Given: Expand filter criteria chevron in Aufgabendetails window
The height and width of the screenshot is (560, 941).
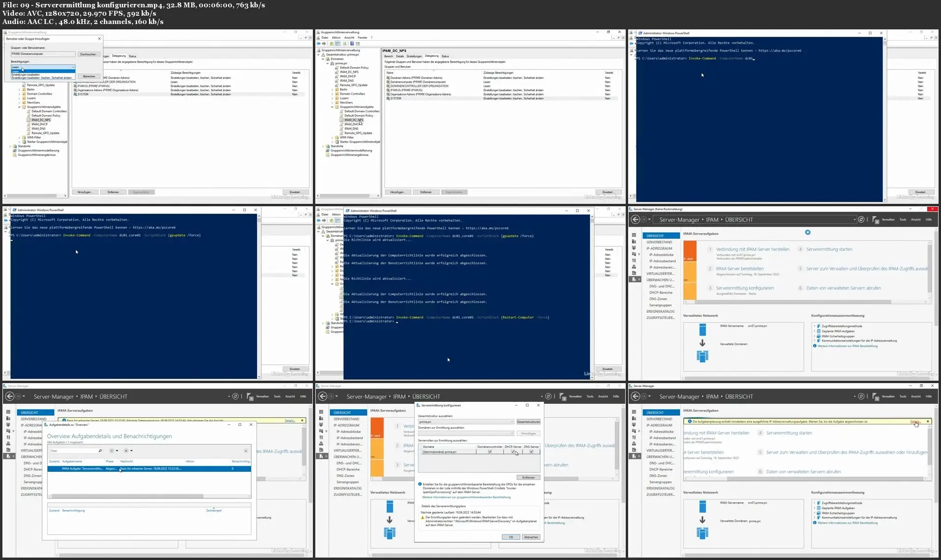Looking at the screenshot, I should [246, 451].
